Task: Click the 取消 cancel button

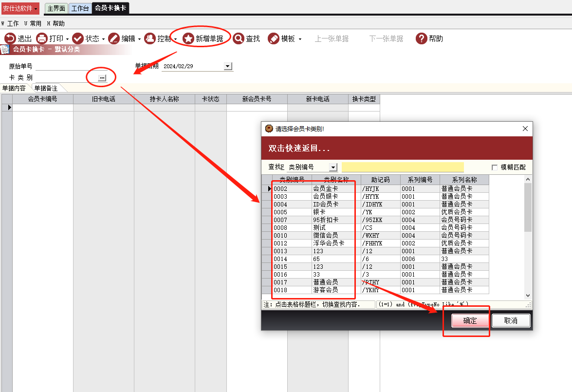Action: pos(511,320)
